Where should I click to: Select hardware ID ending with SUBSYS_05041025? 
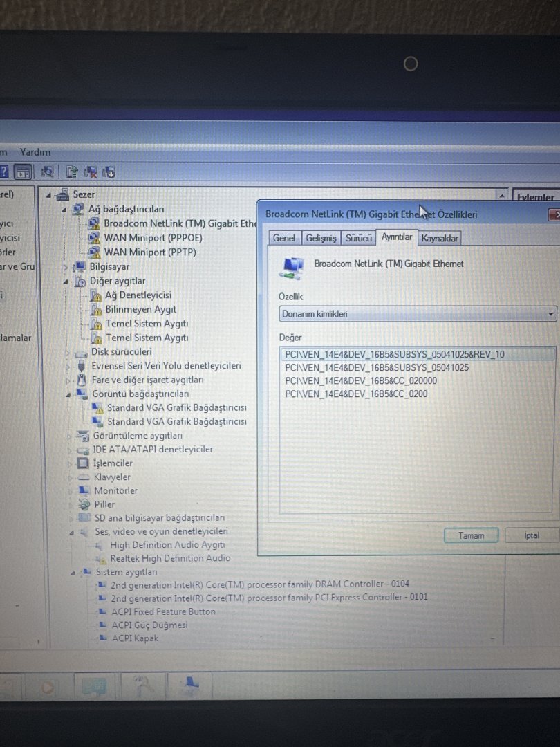[x=377, y=368]
